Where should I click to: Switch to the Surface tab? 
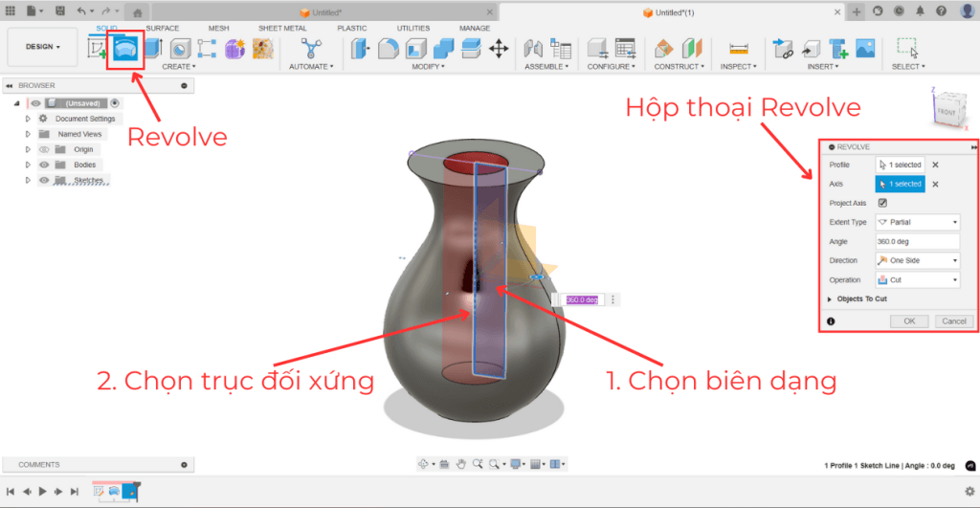(x=162, y=28)
